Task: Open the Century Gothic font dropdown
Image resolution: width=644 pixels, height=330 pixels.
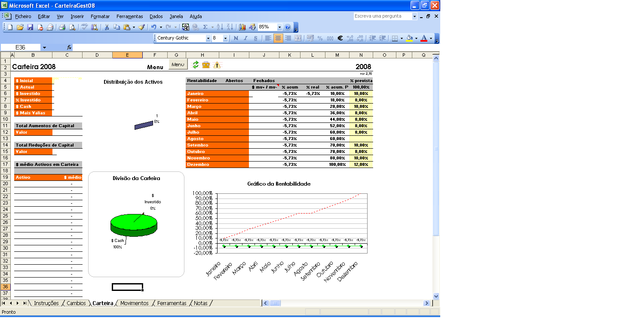Action: click(x=209, y=38)
